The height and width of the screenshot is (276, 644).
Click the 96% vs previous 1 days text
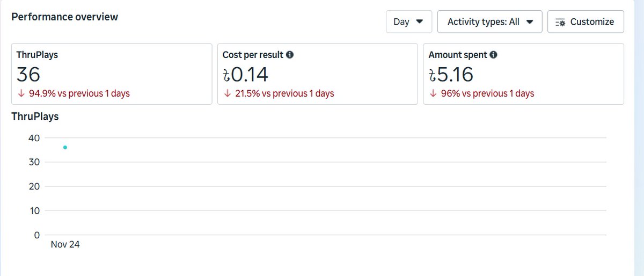[487, 93]
